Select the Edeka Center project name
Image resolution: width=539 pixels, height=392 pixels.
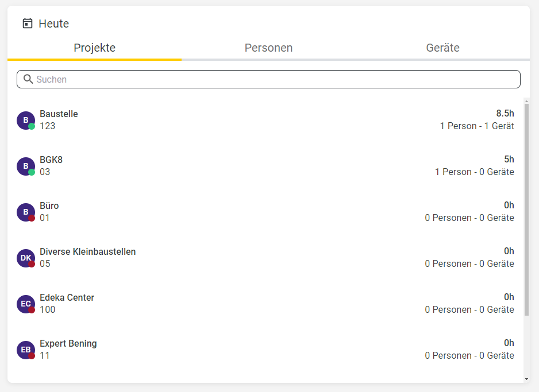[67, 298]
